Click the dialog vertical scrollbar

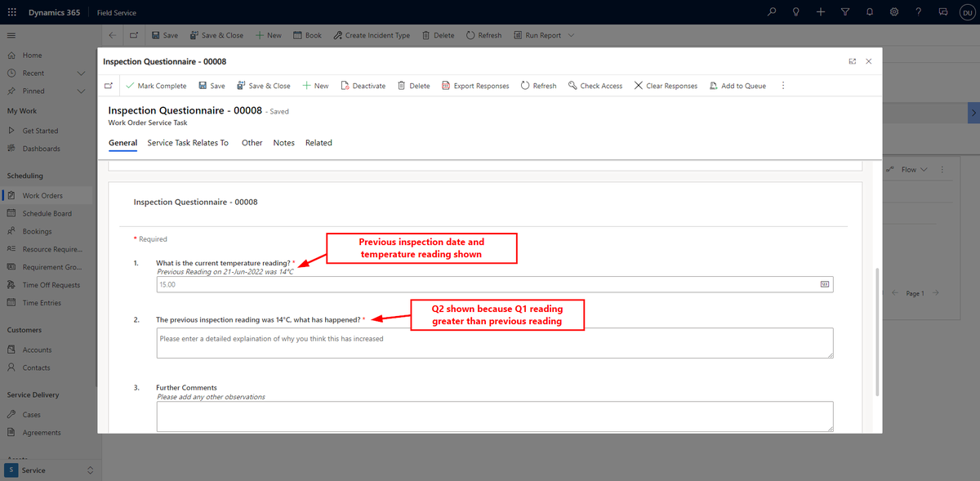tap(877, 331)
